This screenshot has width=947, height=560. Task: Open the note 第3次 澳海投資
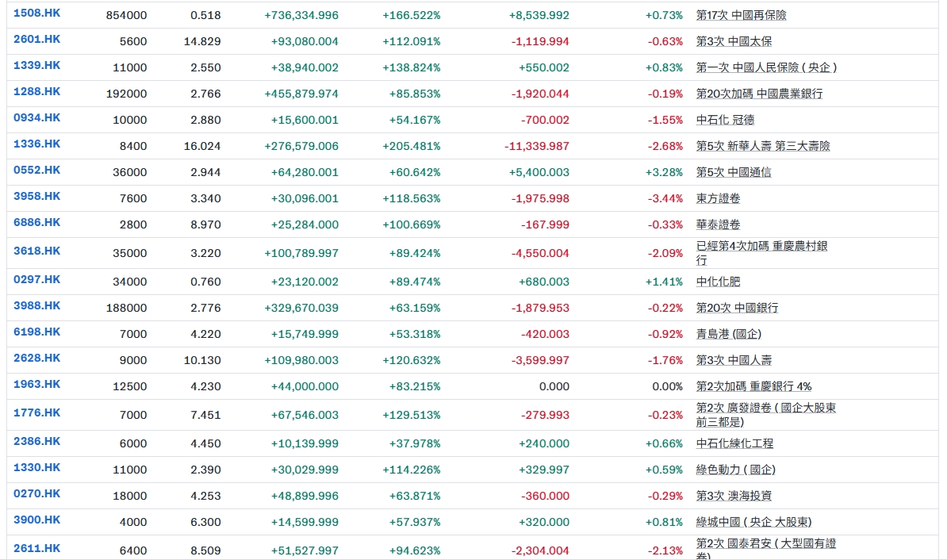point(734,496)
